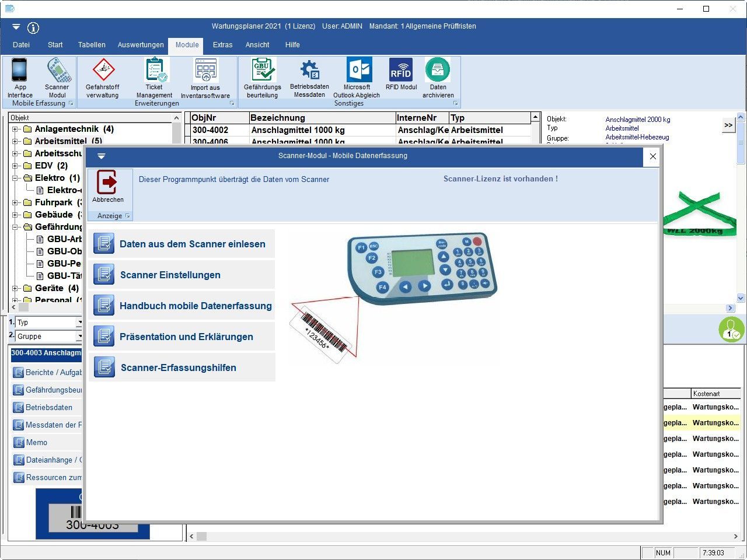Image resolution: width=747 pixels, height=560 pixels.
Task: Expand the Anlagentechnik tree folder
Action: [16, 129]
